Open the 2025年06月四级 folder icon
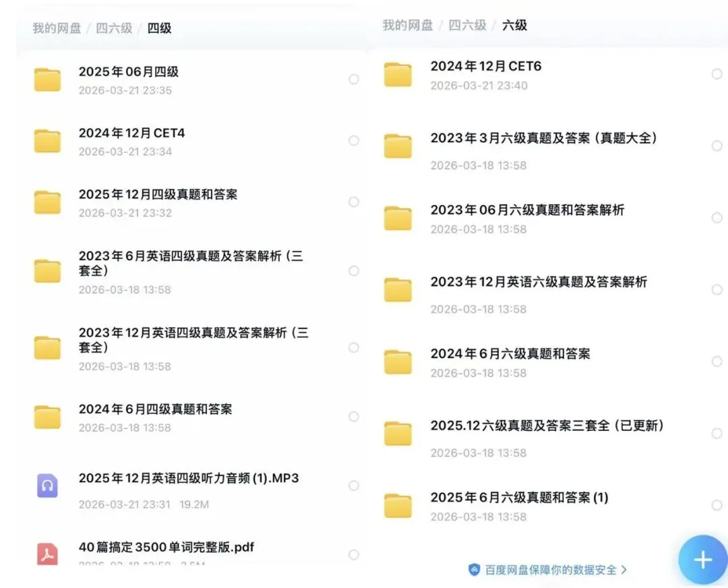This screenshot has width=728, height=588. [x=47, y=79]
